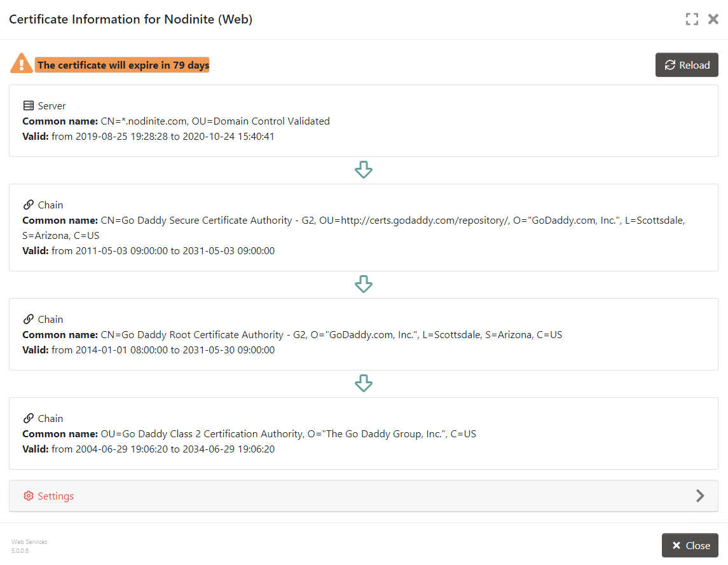The width and height of the screenshot is (728, 565).
Task: Click the down arrow below the Root Certificate chain
Action: [x=364, y=383]
